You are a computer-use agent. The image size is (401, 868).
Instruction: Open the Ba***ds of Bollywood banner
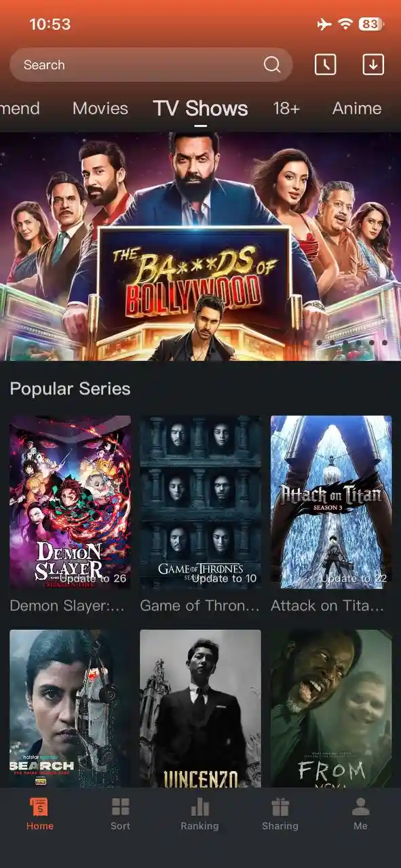[200, 246]
